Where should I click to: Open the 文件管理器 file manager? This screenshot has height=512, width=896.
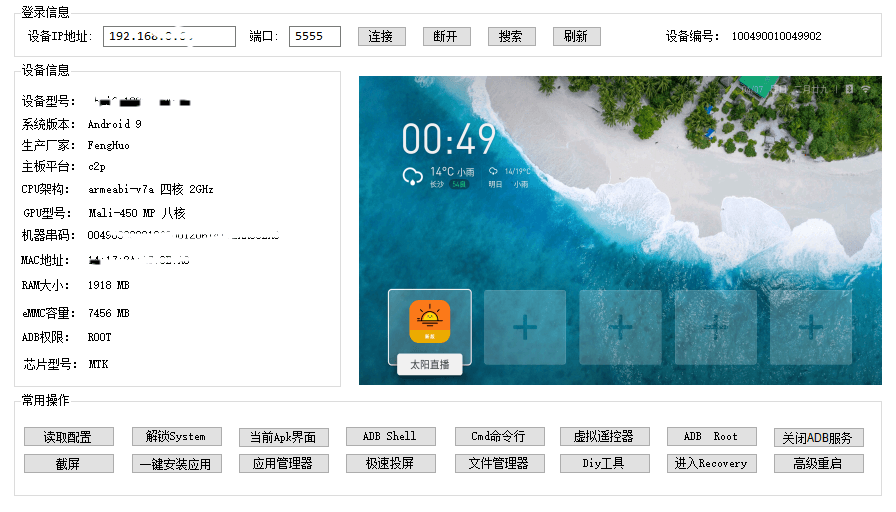tap(498, 464)
